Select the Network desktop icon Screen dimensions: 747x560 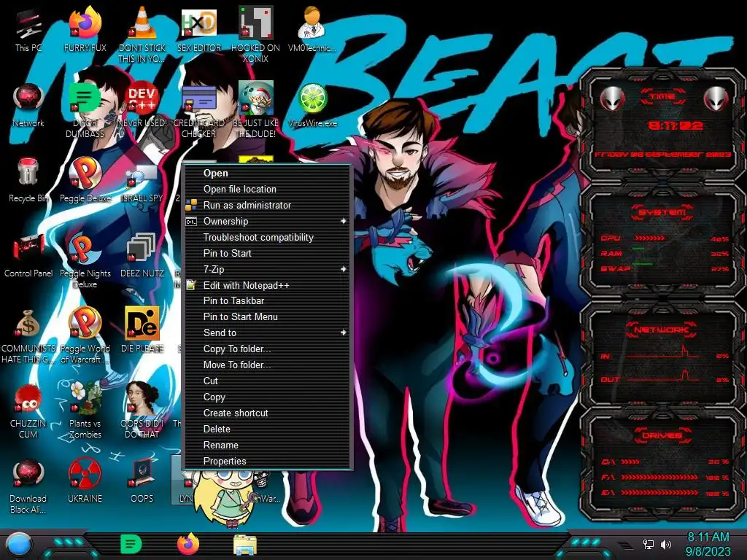coord(28,105)
